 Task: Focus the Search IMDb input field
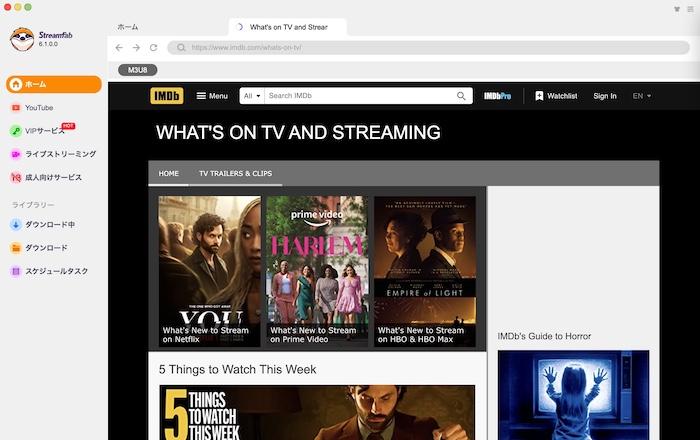tap(359, 95)
